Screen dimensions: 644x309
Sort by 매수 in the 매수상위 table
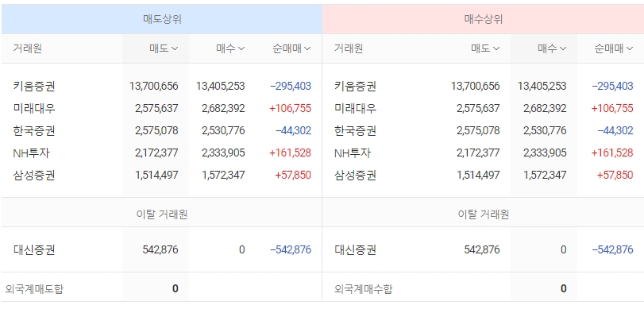pyautogui.click(x=552, y=48)
